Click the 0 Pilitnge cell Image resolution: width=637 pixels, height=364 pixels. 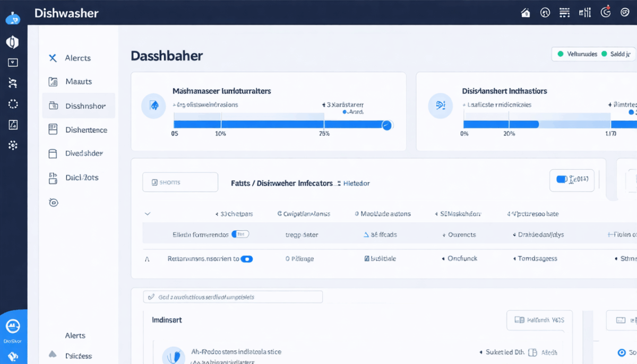click(299, 259)
